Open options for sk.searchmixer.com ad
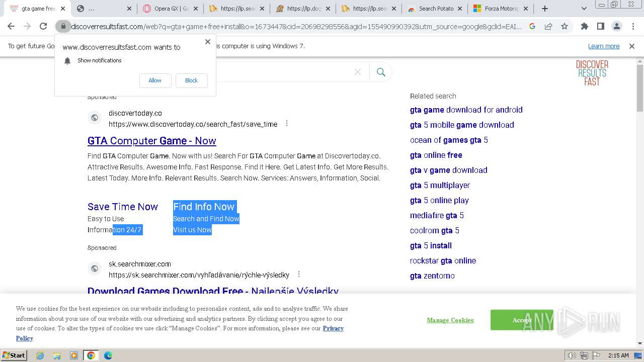The image size is (644, 362). [x=299, y=275]
